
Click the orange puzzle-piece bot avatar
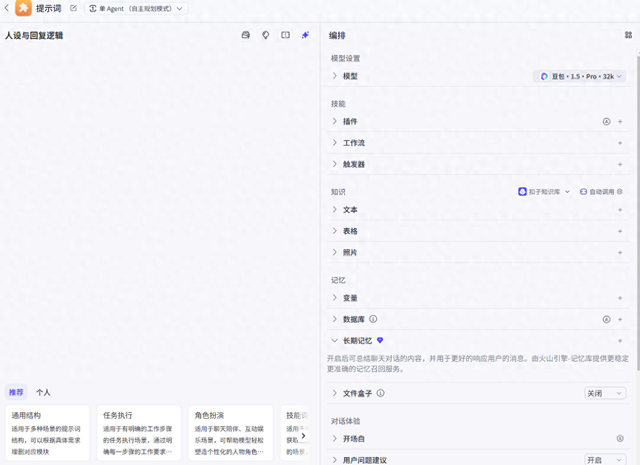[23, 8]
